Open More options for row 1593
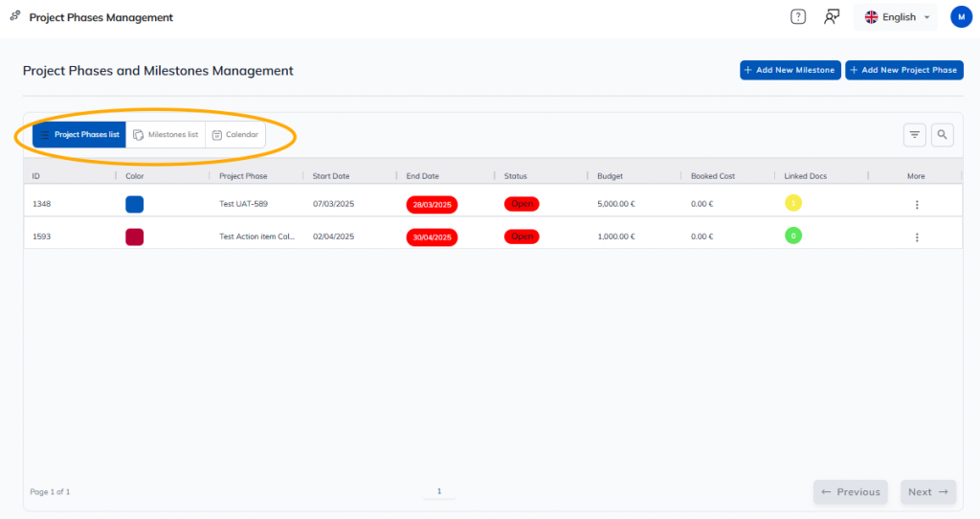The height and width of the screenshot is (519, 980). (916, 237)
